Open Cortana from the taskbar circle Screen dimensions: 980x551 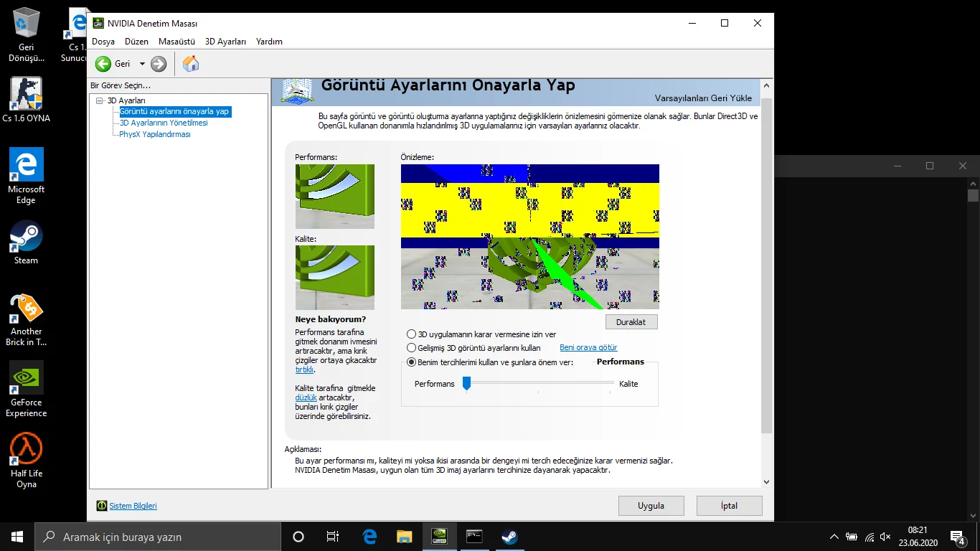(x=298, y=537)
